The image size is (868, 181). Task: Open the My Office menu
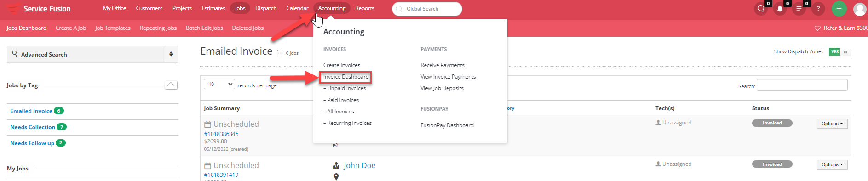(115, 8)
